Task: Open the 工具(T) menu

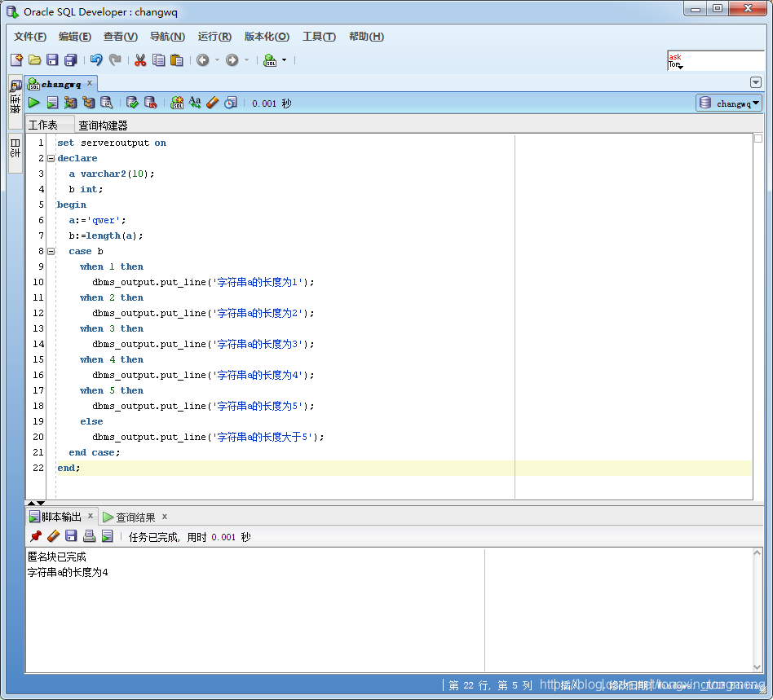Action: 319,37
